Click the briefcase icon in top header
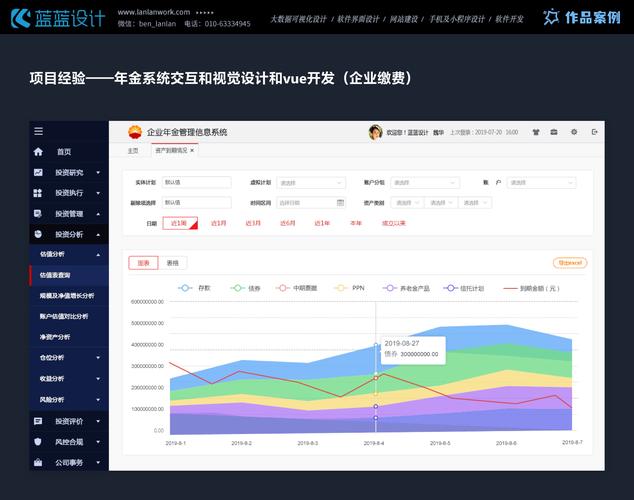This screenshot has height=500, width=634. click(x=554, y=132)
